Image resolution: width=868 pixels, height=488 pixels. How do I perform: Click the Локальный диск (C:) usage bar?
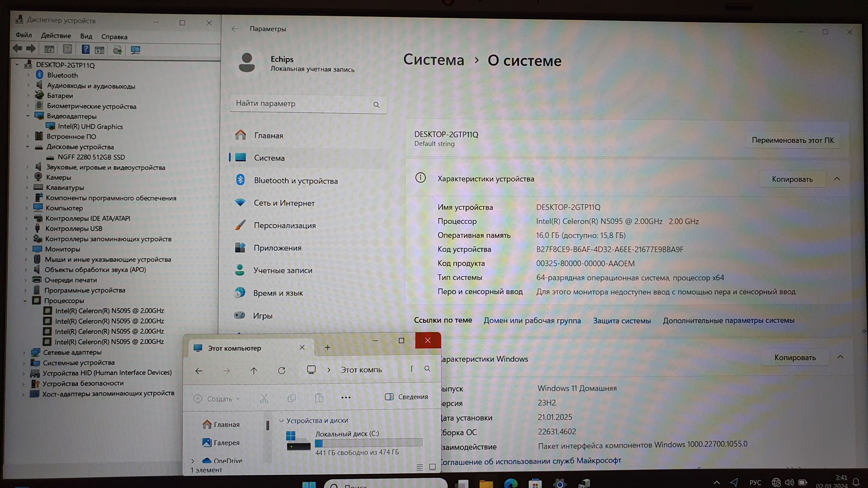(368, 443)
